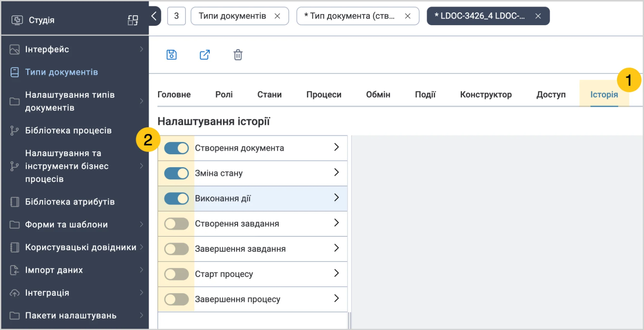Screen dimensions: 644x330
Task: Click the trash delete icon
Action: tap(238, 55)
